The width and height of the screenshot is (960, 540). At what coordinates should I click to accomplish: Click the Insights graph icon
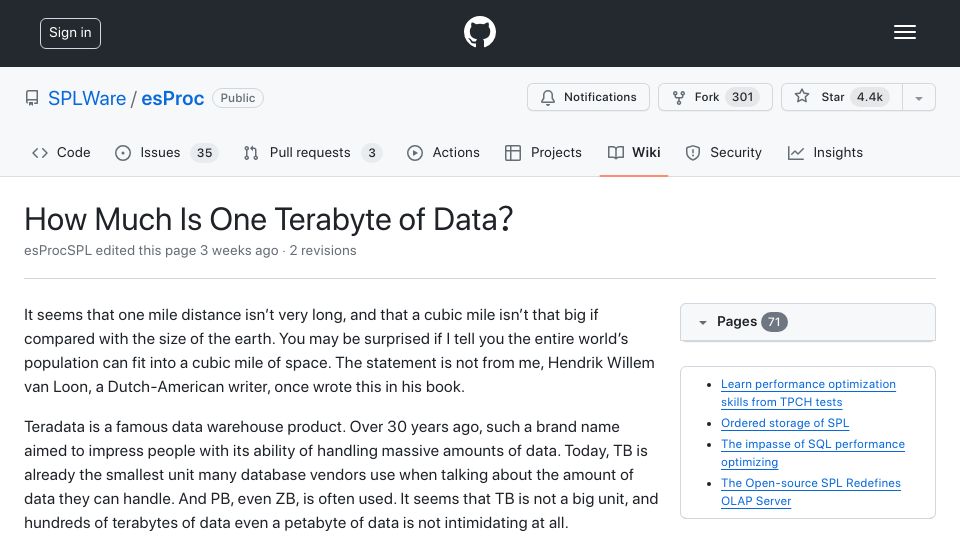pyautogui.click(x=795, y=152)
